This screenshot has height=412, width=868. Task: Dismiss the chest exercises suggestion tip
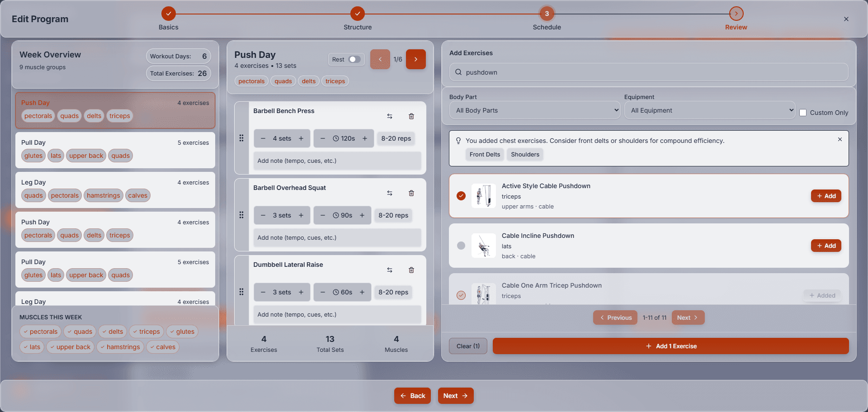pyautogui.click(x=840, y=139)
